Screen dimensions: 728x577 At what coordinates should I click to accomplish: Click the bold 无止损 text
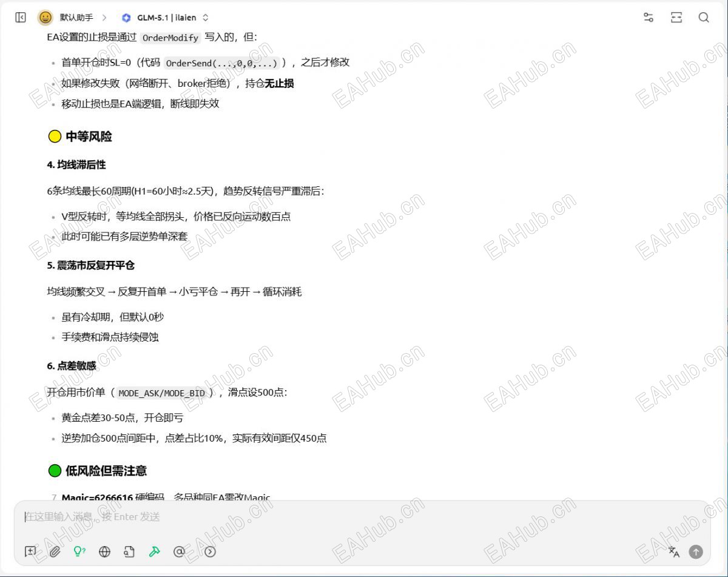[279, 83]
